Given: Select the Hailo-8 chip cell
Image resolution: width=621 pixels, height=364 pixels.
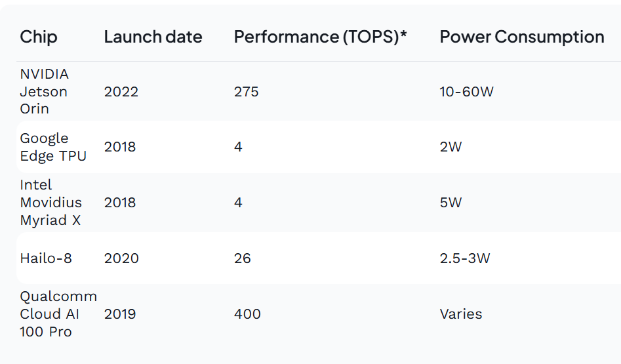Looking at the screenshot, I should (x=46, y=258).
